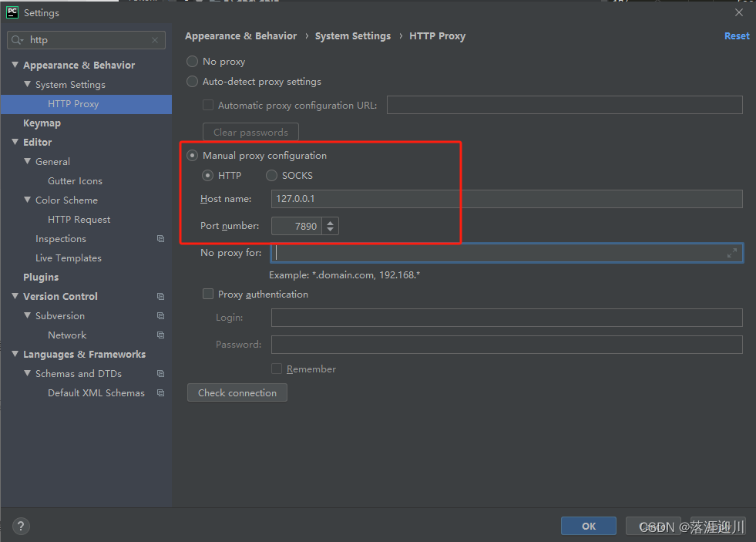The image size is (756, 542).
Task: Click the project-level icon next to Inspections
Action: click(x=160, y=238)
